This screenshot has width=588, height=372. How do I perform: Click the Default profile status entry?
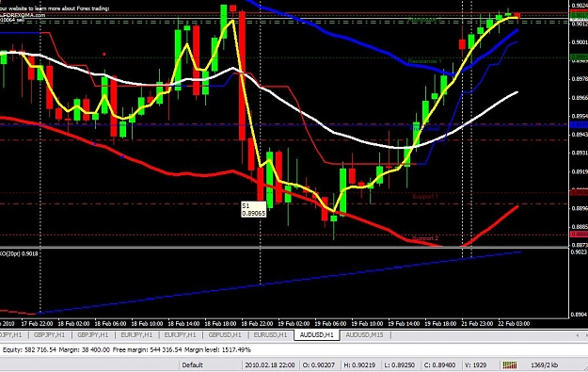pyautogui.click(x=192, y=364)
